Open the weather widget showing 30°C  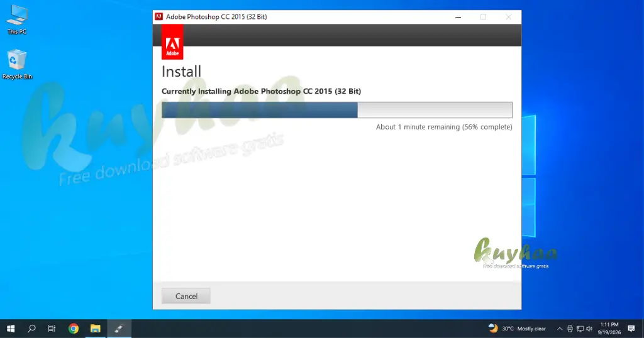517,329
